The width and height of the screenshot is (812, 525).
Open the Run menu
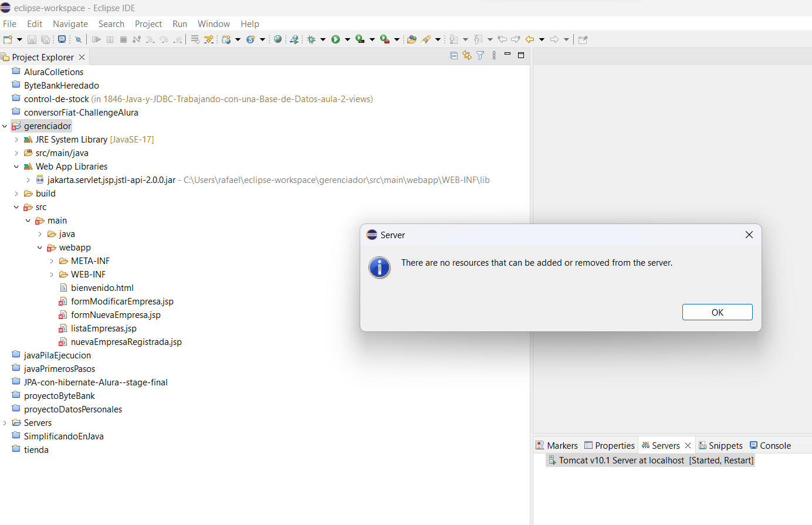[x=180, y=23]
